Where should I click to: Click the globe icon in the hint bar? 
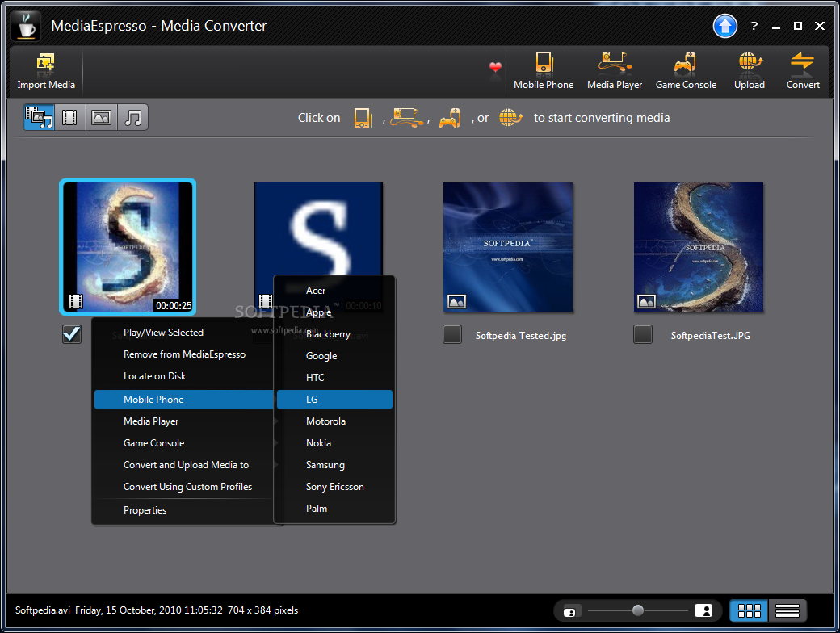point(510,117)
